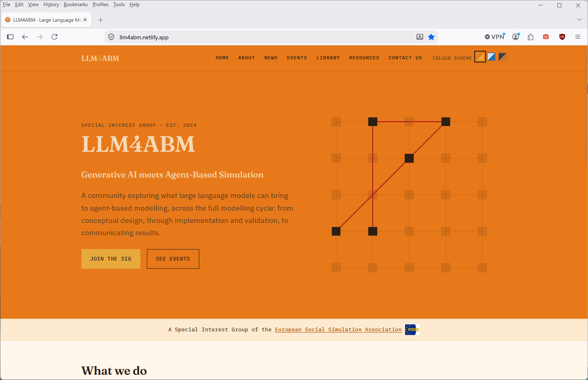Click the JOIN THE SIG button
The width and height of the screenshot is (588, 380).
point(111,259)
